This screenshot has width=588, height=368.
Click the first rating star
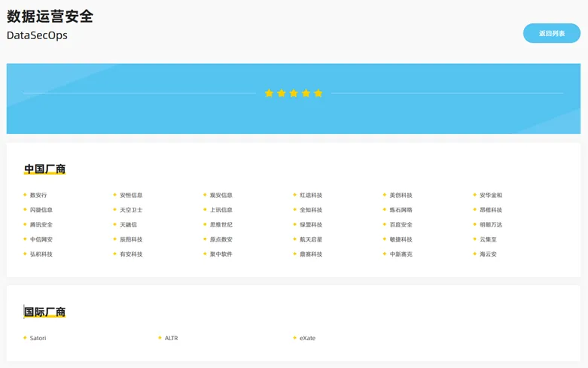click(270, 93)
